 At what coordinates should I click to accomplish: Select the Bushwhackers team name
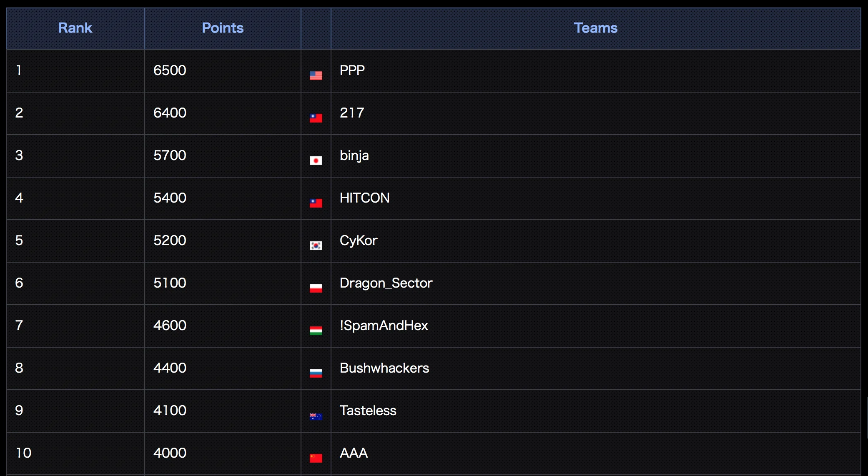coord(384,368)
